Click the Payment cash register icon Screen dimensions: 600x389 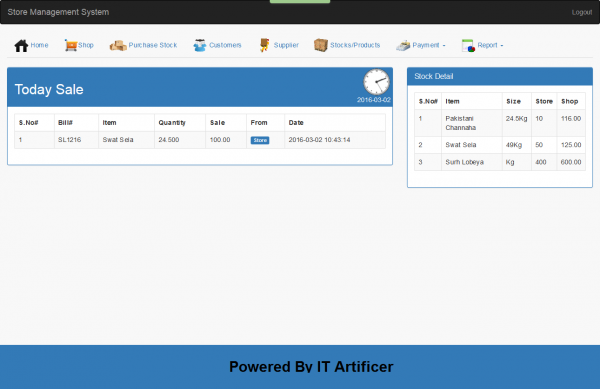(403, 46)
